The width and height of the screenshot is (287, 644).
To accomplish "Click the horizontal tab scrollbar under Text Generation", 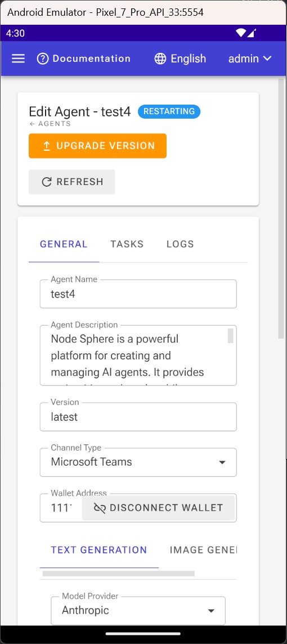I will (x=118, y=573).
